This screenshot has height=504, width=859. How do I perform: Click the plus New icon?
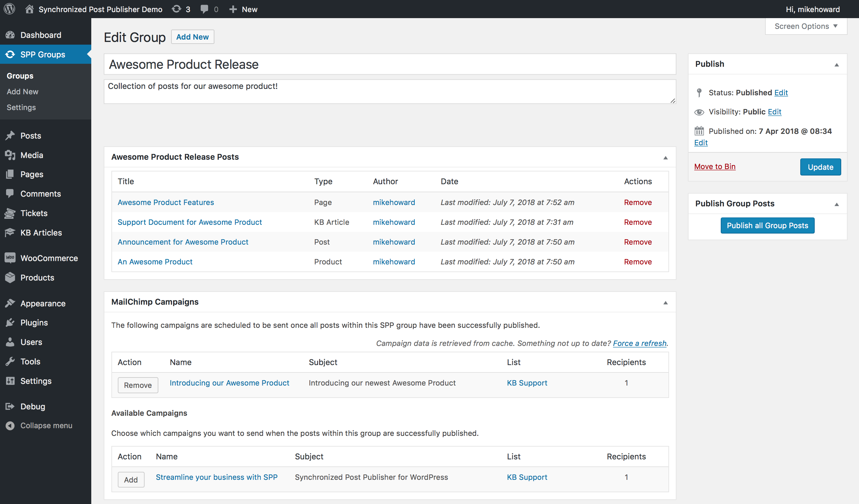pos(233,9)
